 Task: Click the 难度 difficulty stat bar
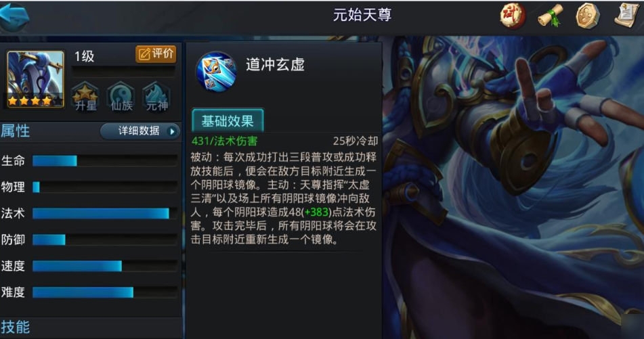(x=105, y=292)
